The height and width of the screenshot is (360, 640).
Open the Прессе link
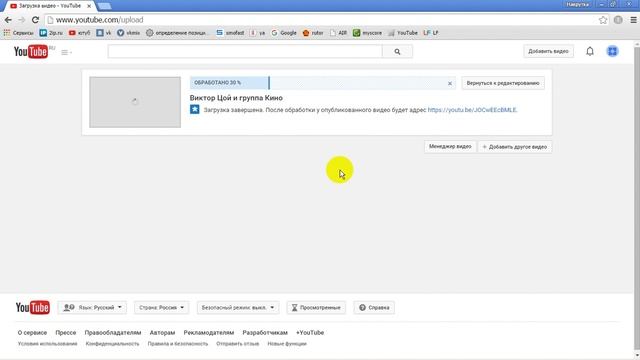click(66, 333)
